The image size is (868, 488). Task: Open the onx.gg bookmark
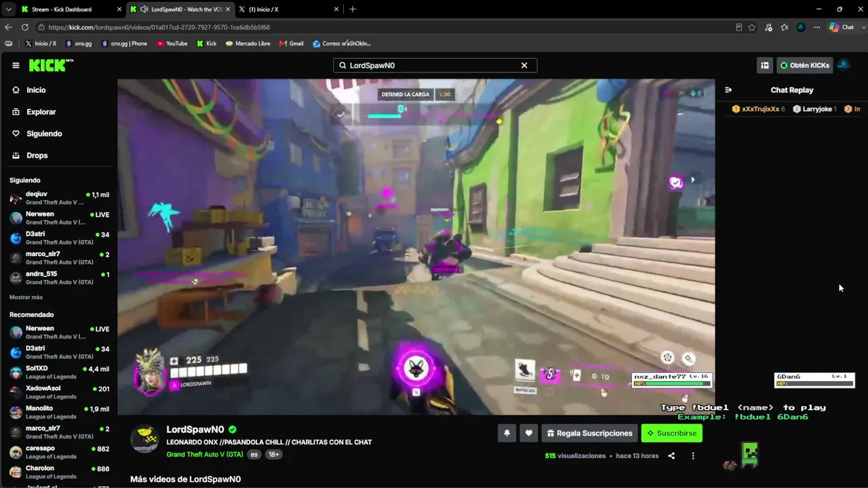79,43
